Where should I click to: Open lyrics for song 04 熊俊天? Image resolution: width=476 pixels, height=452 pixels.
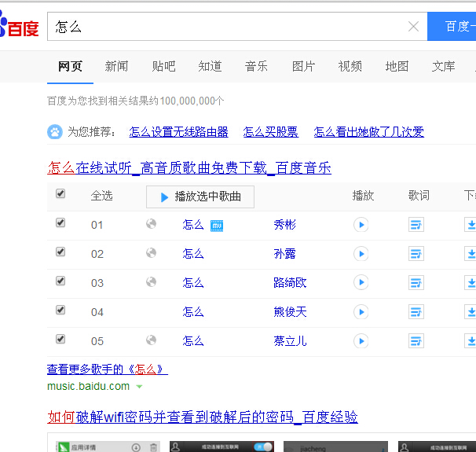point(416,311)
